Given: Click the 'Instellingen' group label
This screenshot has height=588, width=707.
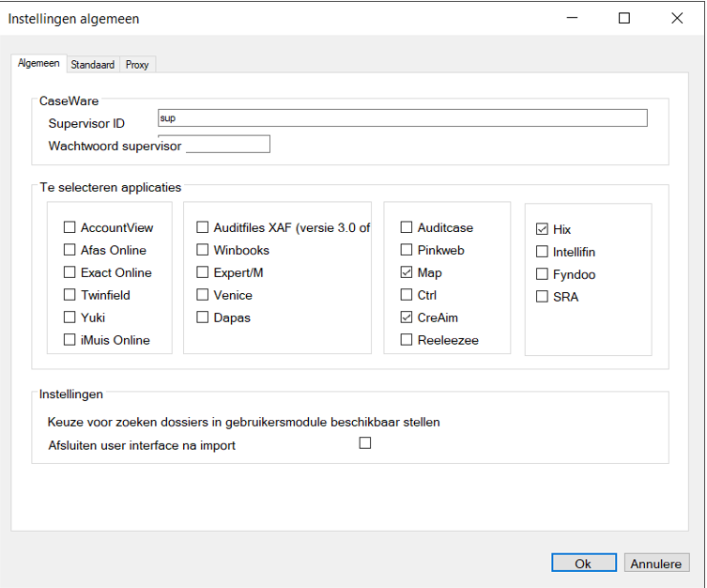Looking at the screenshot, I should click(x=70, y=395).
